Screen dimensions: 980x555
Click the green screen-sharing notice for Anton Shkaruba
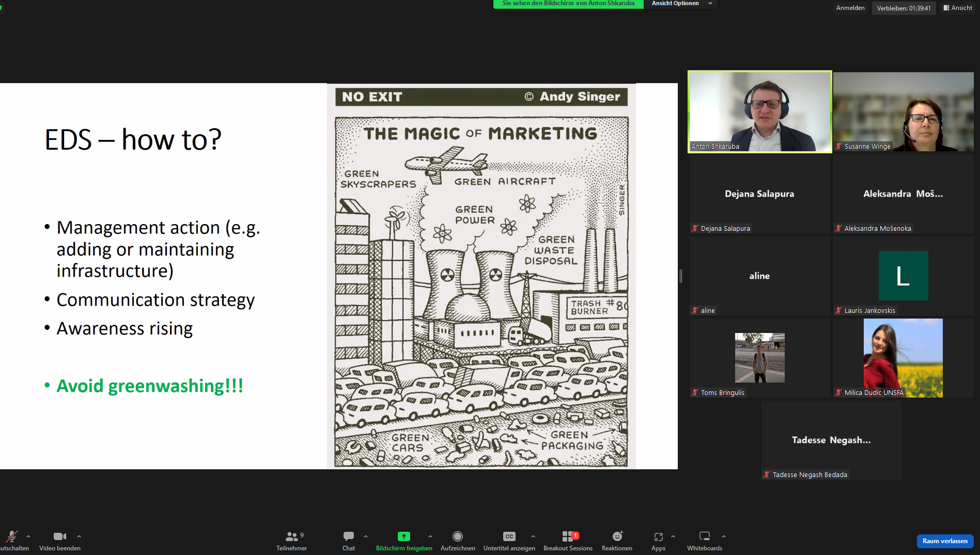click(x=568, y=4)
